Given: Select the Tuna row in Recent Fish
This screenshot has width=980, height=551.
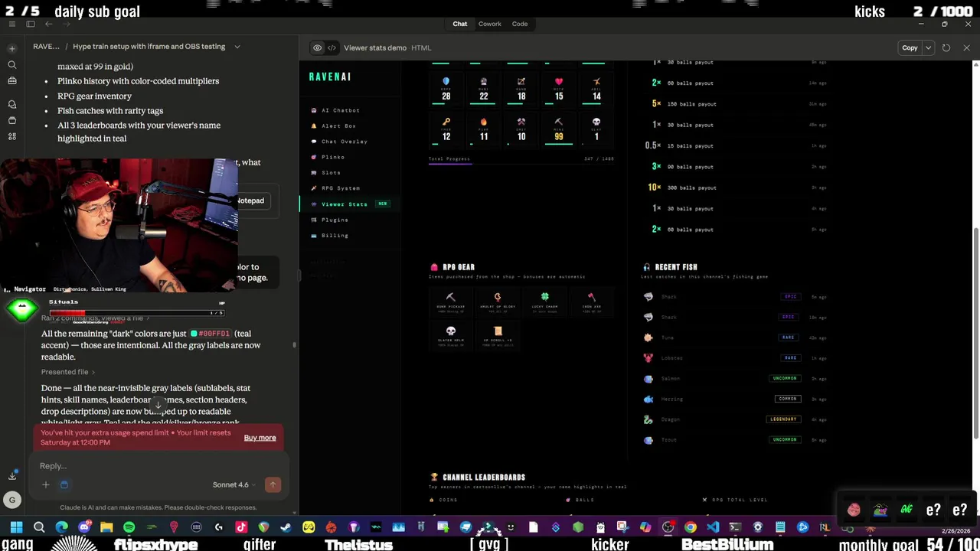Looking at the screenshot, I should tap(737, 337).
